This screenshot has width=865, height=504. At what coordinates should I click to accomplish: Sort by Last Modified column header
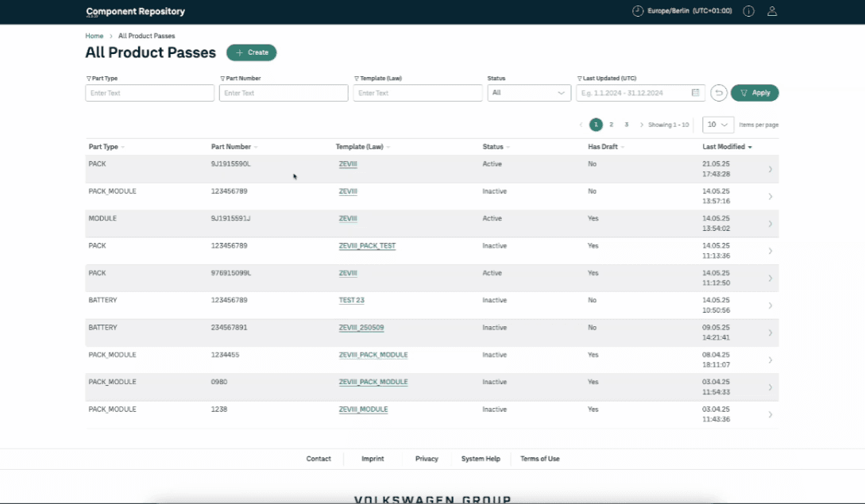pyautogui.click(x=726, y=147)
